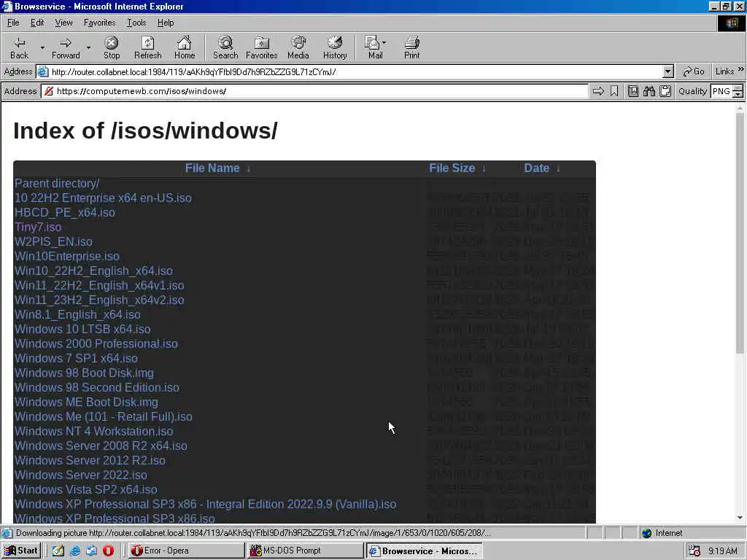Viewport: 747px width, 560px height.
Task: Click the Browservice bookmarks book icon
Action: click(632, 91)
